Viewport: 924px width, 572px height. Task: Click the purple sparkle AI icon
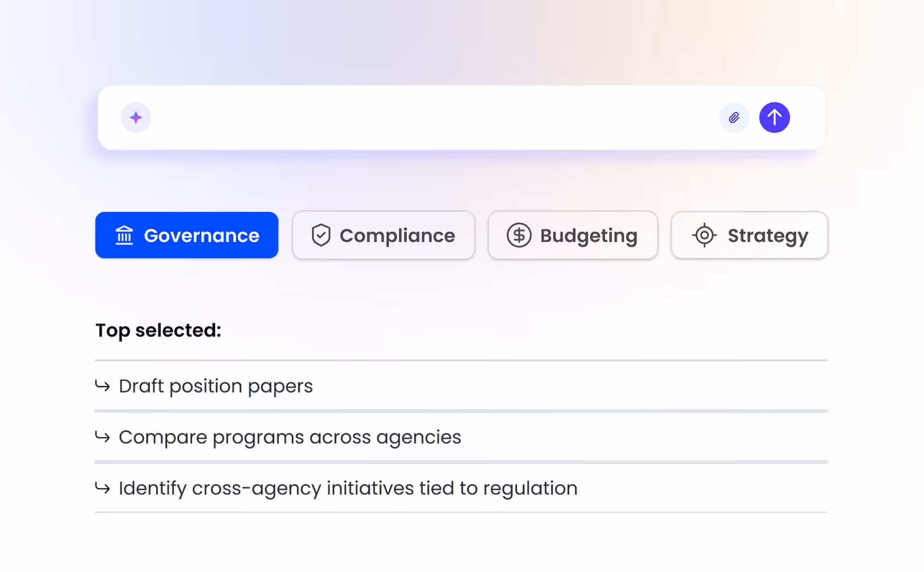tap(136, 118)
